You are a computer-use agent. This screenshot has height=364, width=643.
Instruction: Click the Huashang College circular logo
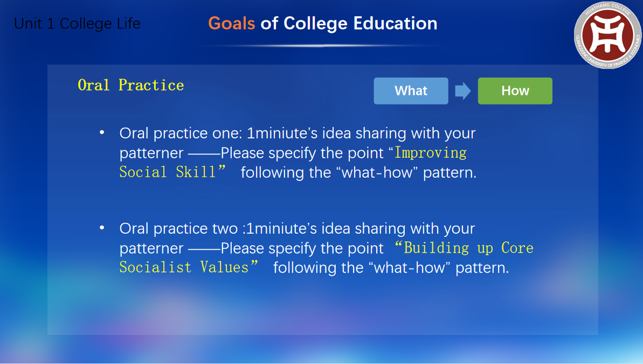pos(607,35)
